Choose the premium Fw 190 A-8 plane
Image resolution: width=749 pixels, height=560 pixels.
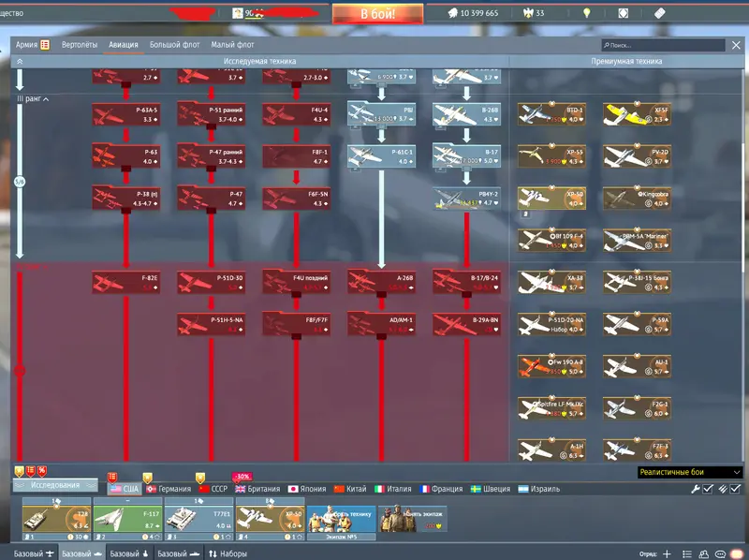[551, 366]
